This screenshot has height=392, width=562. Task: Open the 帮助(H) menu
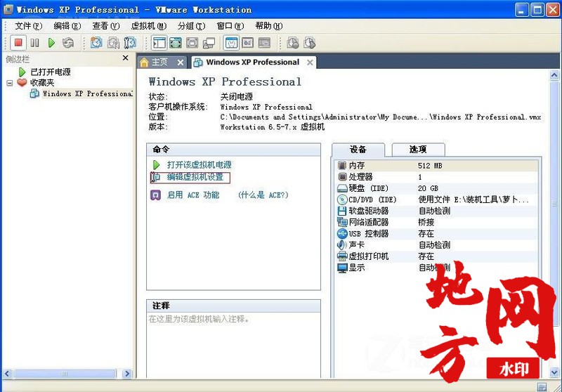269,26
